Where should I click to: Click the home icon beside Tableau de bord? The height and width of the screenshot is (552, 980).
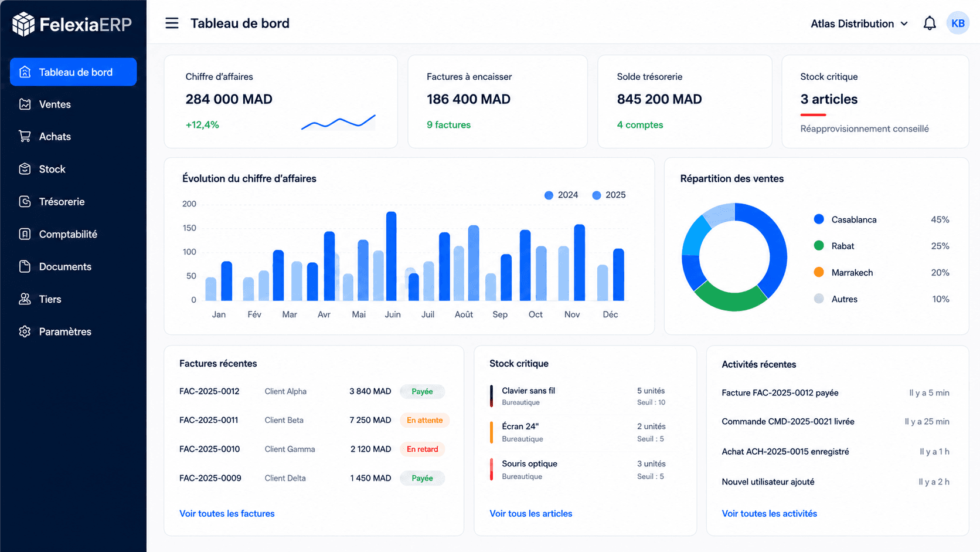pyautogui.click(x=25, y=72)
